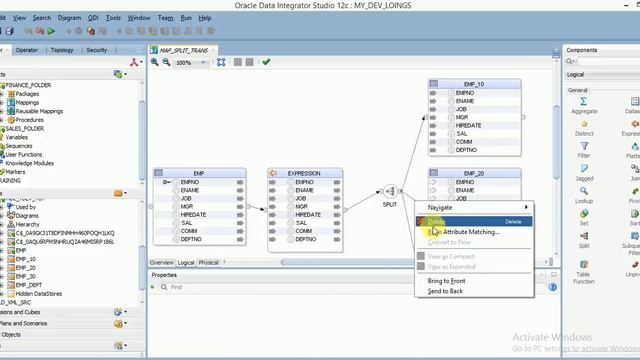The width and height of the screenshot is (640, 360).
Task: Switch to the Logical tab below the diagram
Action: tap(186, 262)
